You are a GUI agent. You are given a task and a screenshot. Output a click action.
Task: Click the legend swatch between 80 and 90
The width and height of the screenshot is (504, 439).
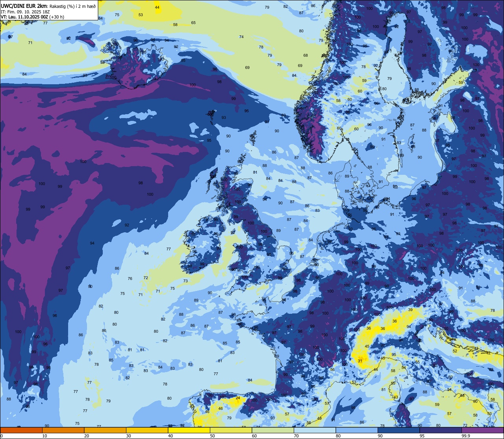357,430
